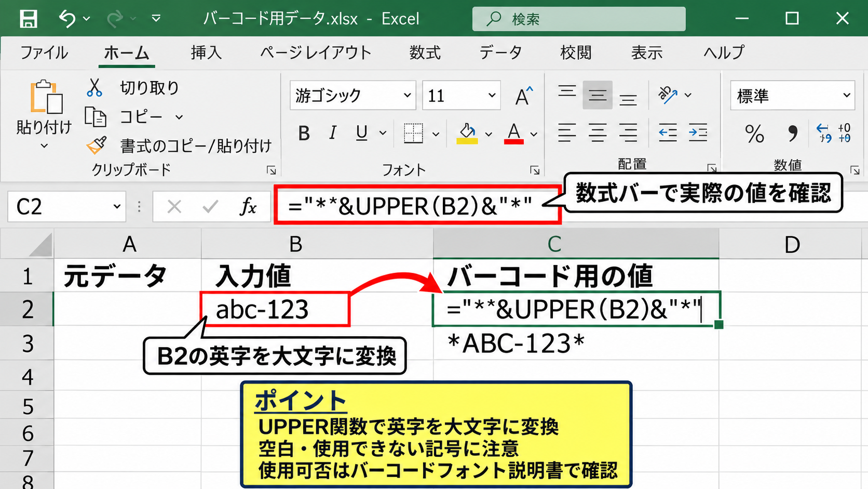868x489 pixels.
Task: Click the Save icon in title bar
Action: [x=28, y=19]
